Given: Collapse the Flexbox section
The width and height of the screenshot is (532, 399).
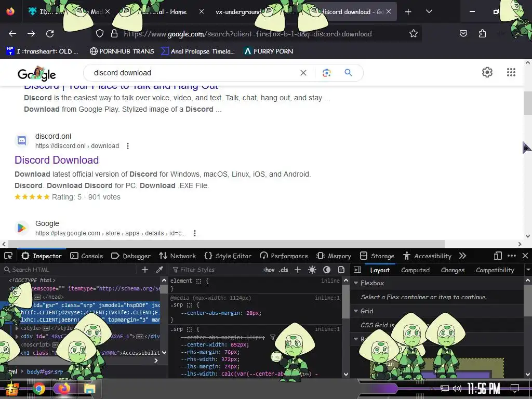Looking at the screenshot, I should [x=356, y=283].
